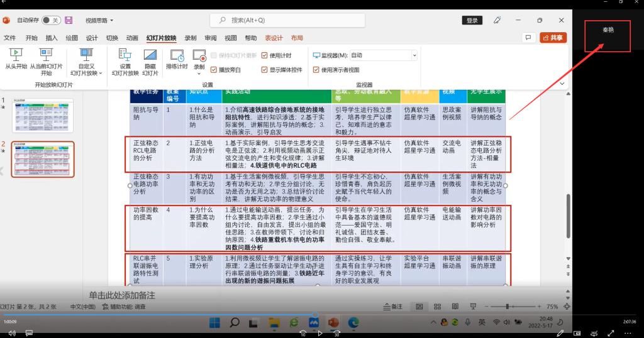Switch to the Review tab
This screenshot has width=644, height=338.
coord(210,38)
